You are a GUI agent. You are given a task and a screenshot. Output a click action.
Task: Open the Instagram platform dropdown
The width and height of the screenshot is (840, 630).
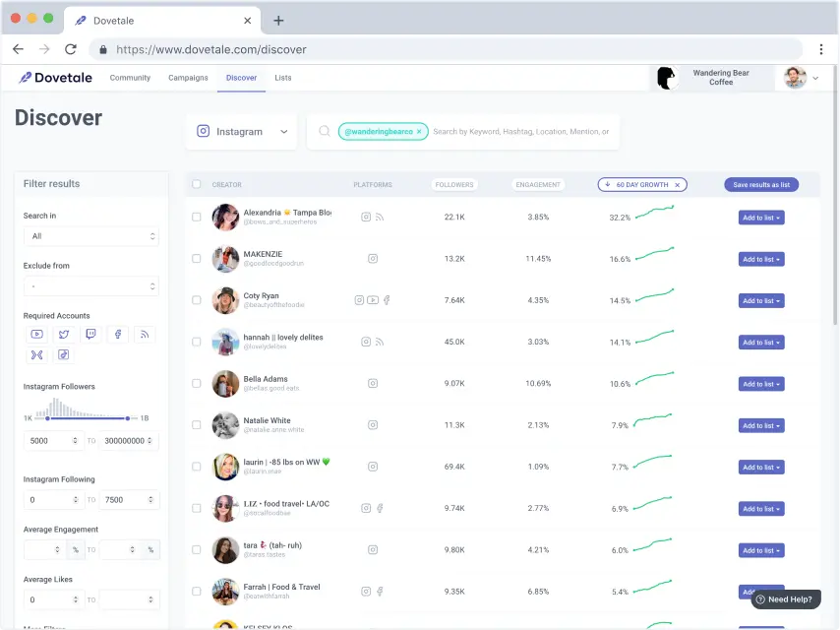click(241, 132)
